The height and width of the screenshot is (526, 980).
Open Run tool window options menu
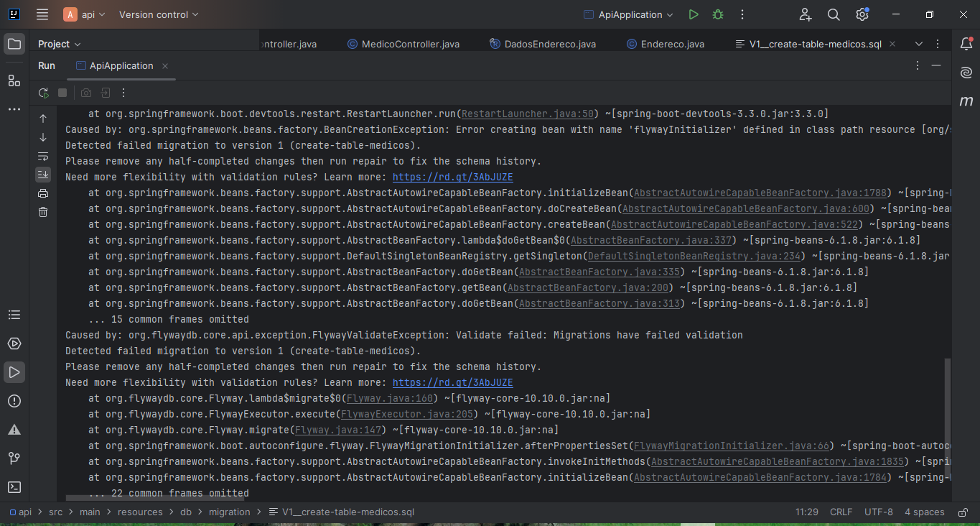pyautogui.click(x=918, y=65)
